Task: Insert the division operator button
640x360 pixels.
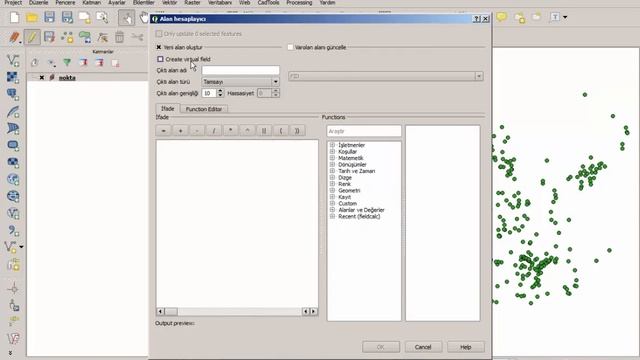Action: [213, 131]
